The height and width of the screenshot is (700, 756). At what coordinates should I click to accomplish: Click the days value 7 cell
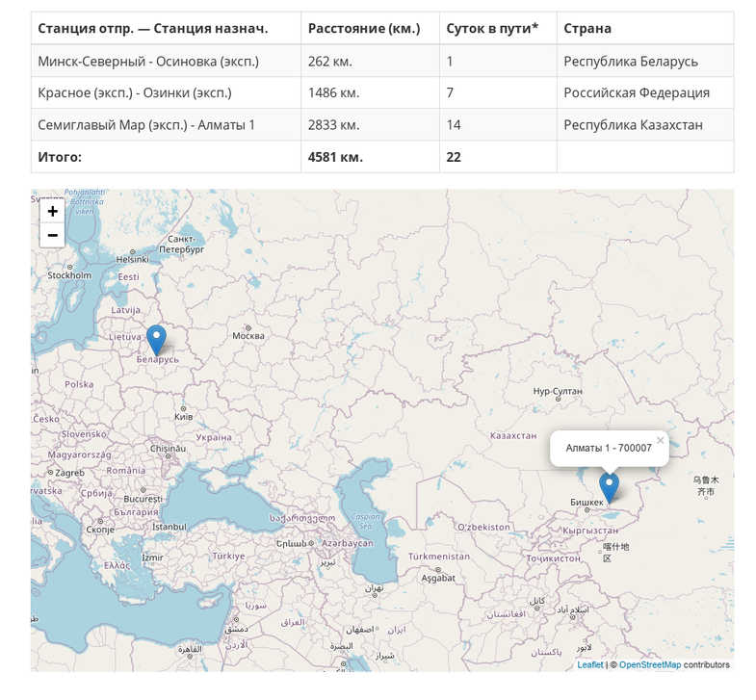coord(498,92)
